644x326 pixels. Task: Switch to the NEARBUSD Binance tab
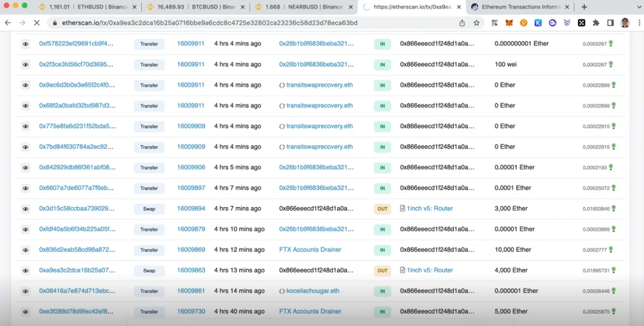304,7
